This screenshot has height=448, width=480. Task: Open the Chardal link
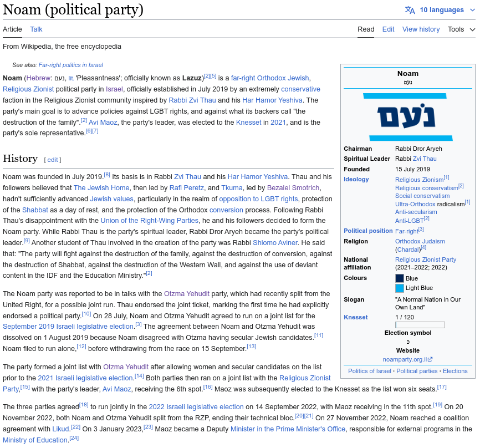[408, 250]
